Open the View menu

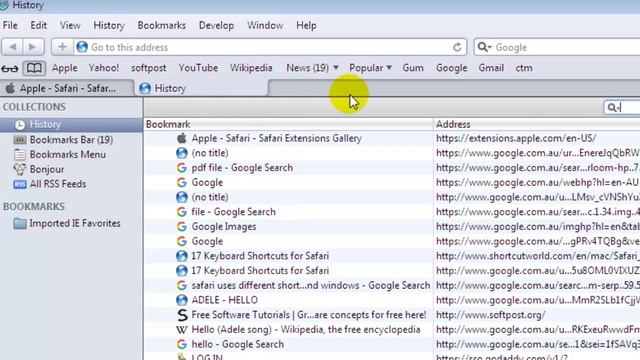pyautogui.click(x=70, y=25)
